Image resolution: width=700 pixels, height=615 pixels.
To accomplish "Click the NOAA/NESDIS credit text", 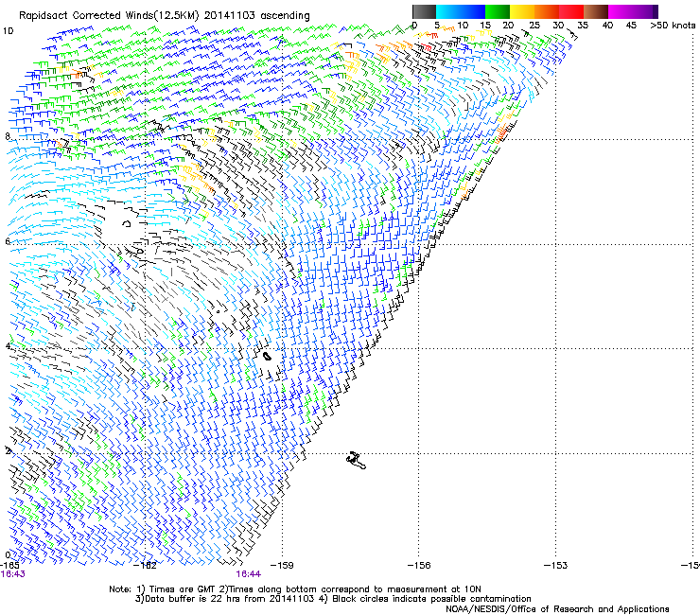I will click(557, 609).
